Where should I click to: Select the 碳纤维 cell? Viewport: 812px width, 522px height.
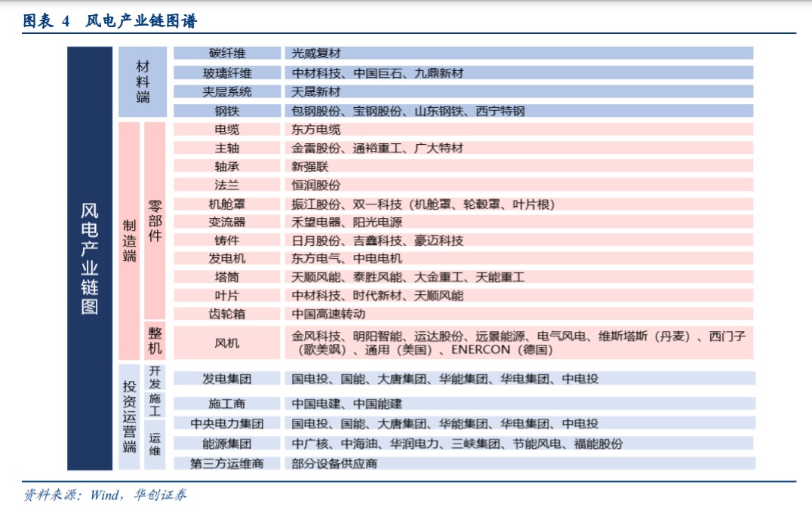click(227, 53)
